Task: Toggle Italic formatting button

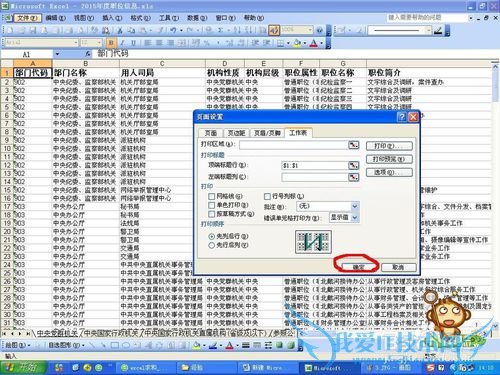Action: click(x=122, y=43)
